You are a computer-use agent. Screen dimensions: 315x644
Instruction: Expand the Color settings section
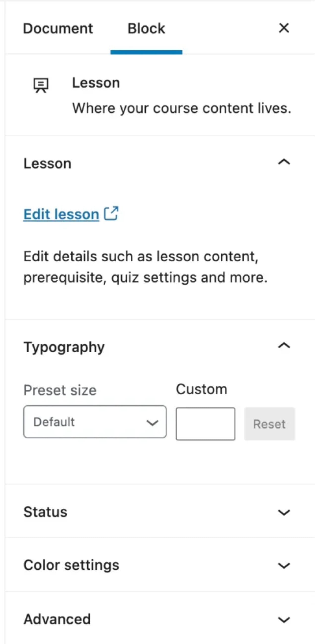click(71, 565)
